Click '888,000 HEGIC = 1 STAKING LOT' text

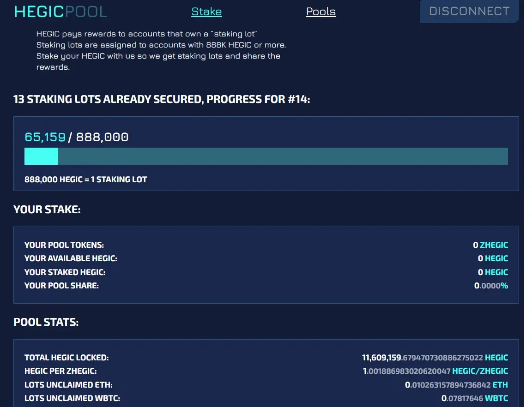tap(86, 180)
